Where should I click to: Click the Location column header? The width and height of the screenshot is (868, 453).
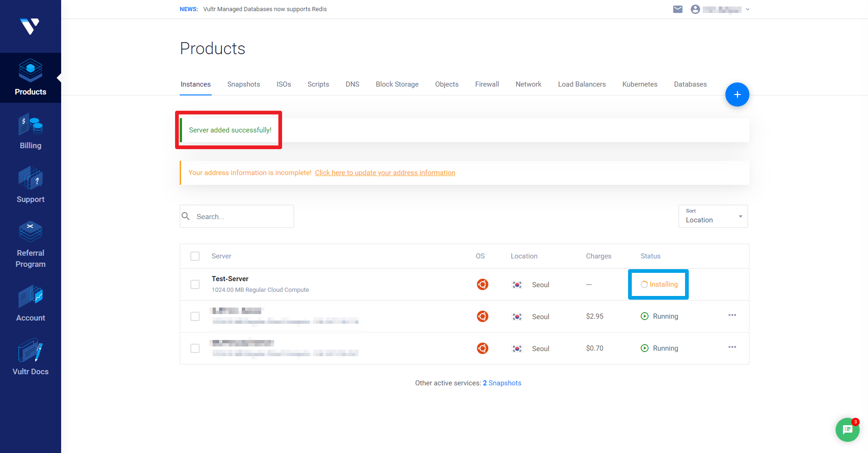(524, 256)
